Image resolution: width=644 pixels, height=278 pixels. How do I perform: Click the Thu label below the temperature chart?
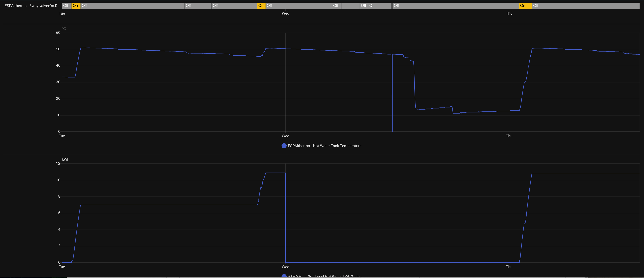tap(509, 136)
